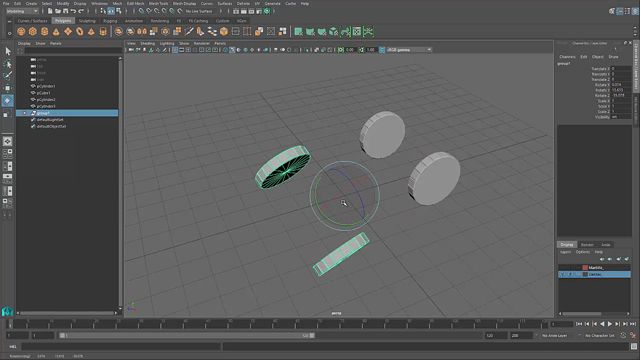Click the knife-like multi-cut shelf icon
640x360 pixels.
pos(189,31)
